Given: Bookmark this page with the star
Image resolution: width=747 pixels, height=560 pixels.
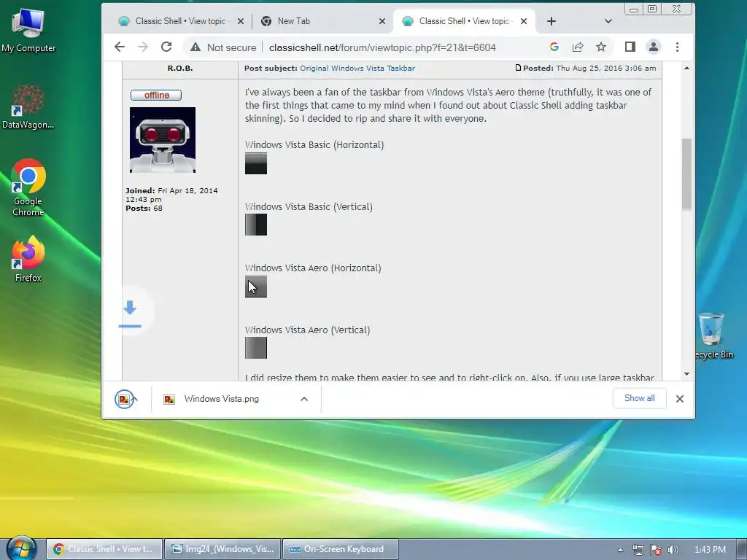Looking at the screenshot, I should [x=601, y=47].
